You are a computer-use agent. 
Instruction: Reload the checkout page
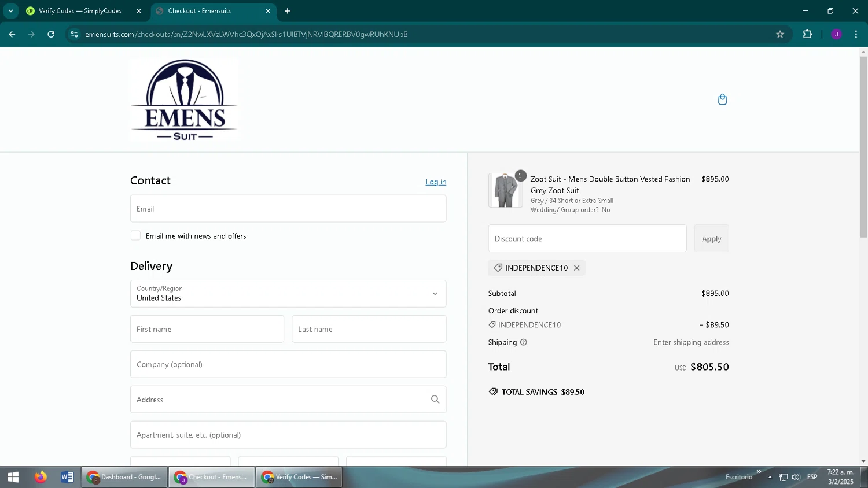(x=51, y=34)
